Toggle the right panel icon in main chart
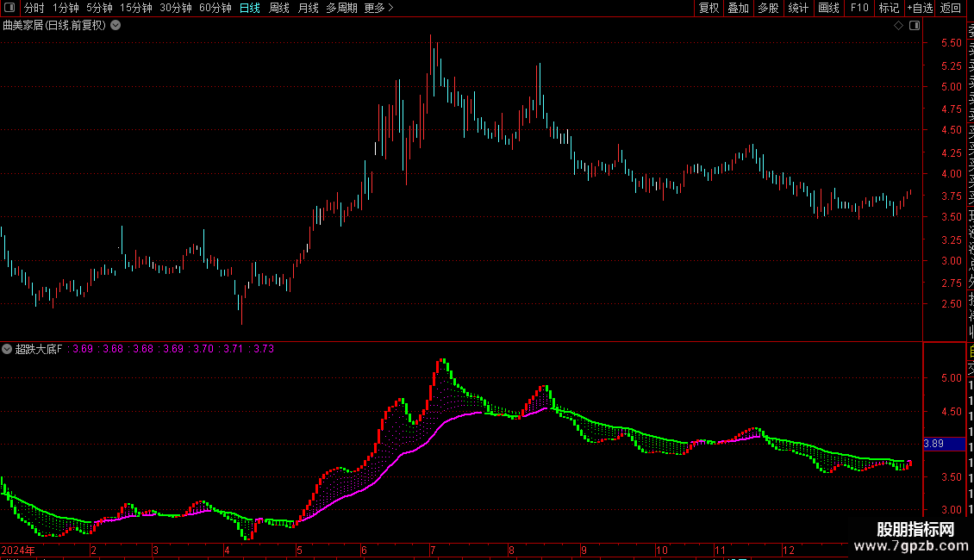The width and height of the screenshot is (974, 560). coord(915,26)
